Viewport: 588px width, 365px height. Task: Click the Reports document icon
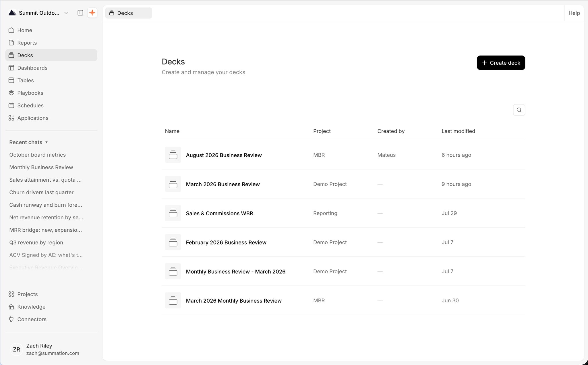[x=11, y=43]
